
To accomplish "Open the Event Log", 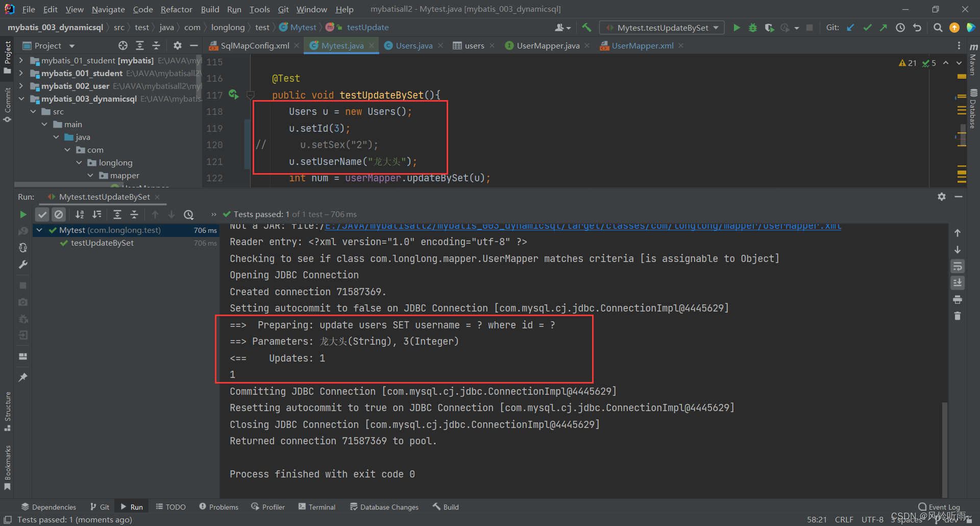I will click(x=939, y=507).
